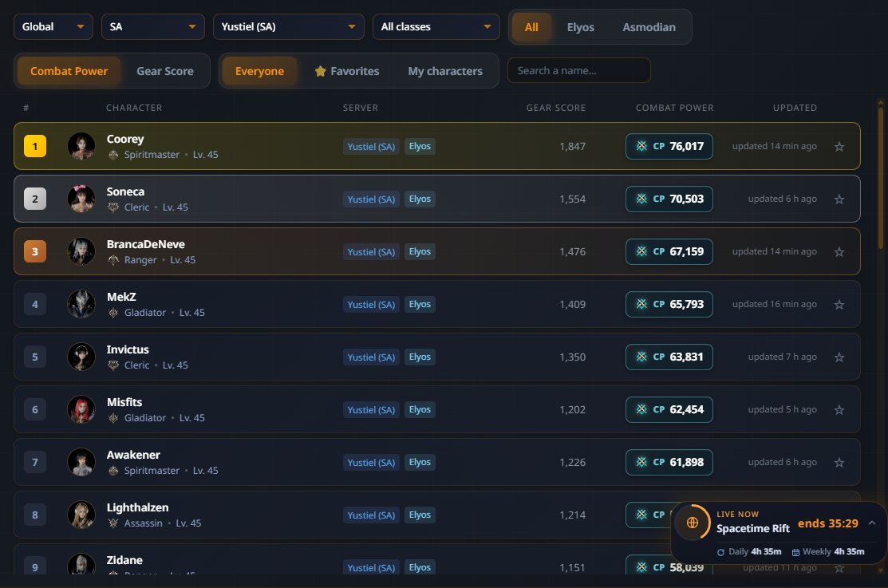Click the ends 35:29 countdown
The height and width of the screenshot is (588, 888).
point(828,523)
